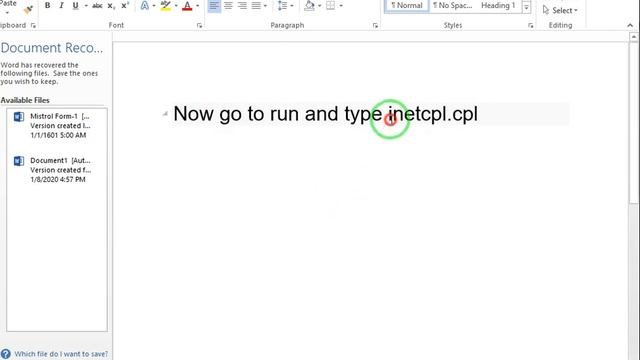Open the Font Color dropdown arrow

[198, 6]
